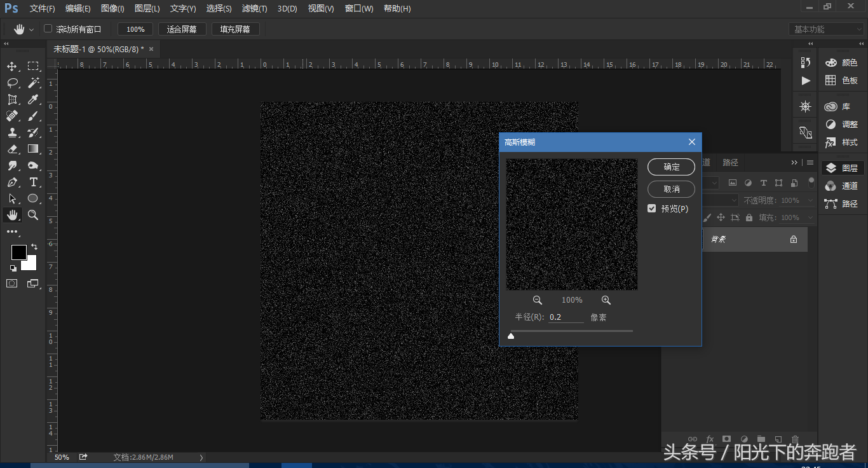The width and height of the screenshot is (868, 468).
Task: Switch to the 路径 tab in Layers panel
Action: [x=731, y=163]
